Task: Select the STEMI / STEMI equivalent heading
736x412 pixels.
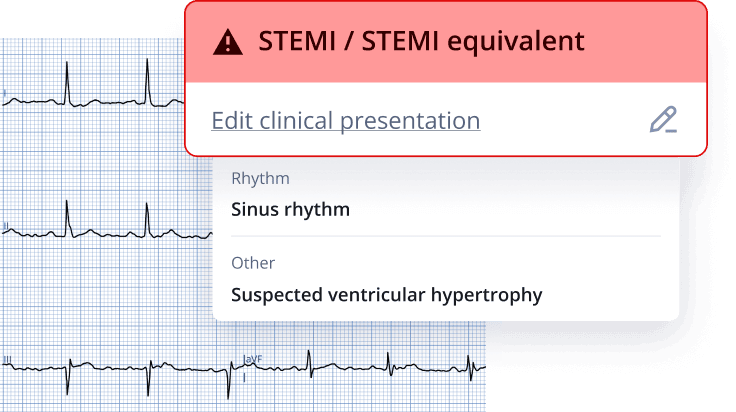Action: point(421,41)
